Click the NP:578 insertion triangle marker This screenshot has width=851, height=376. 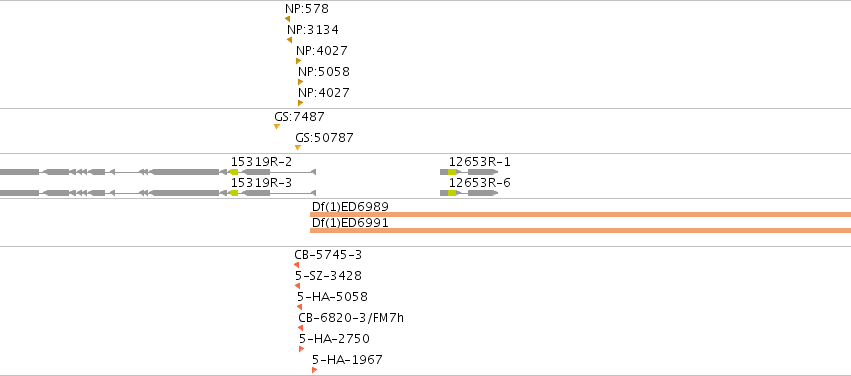pyautogui.click(x=288, y=19)
